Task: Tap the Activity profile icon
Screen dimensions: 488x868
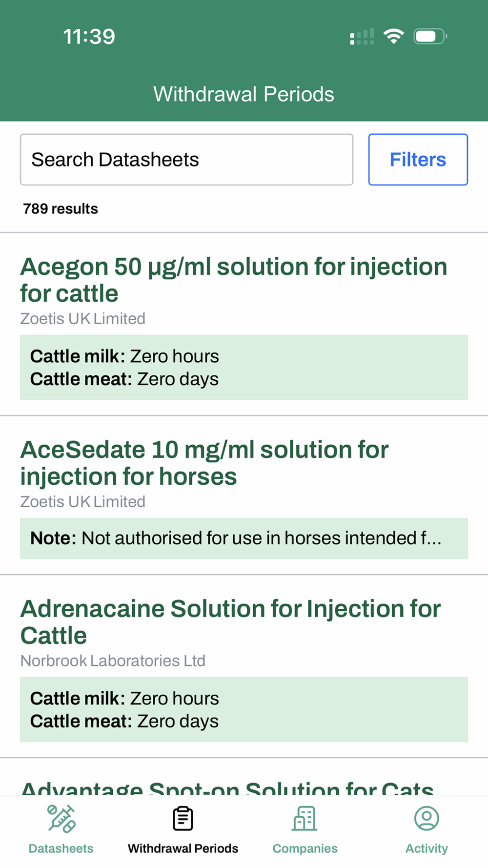Action: tap(427, 819)
